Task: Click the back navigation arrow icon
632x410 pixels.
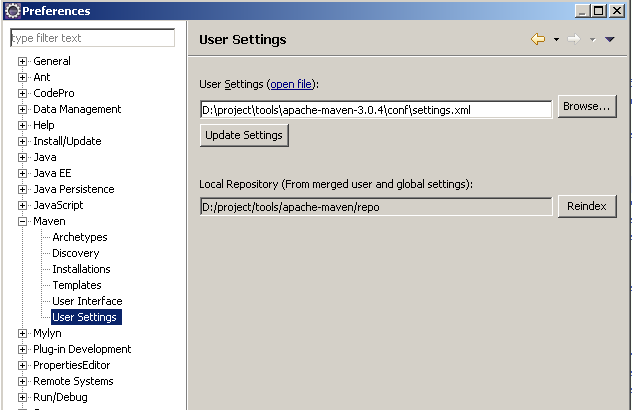Action: coord(538,39)
